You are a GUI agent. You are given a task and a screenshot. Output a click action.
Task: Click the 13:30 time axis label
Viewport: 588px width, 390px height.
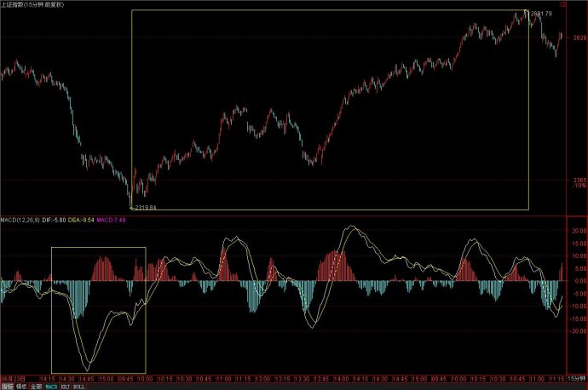302,379
